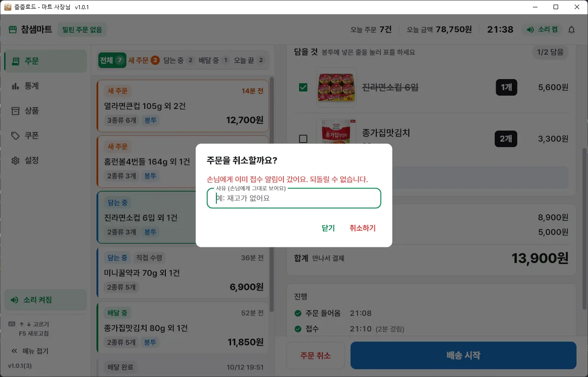This screenshot has width=588, height=377.
Task: Click the 주문 취소 button at bottom
Action: click(x=316, y=355)
